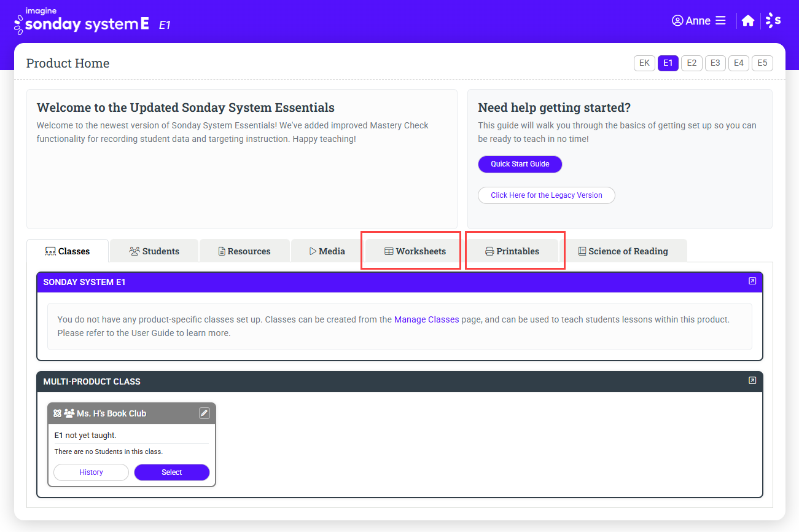This screenshot has width=799, height=532.
Task: Go to Science of Reading tab
Action: [x=623, y=251]
